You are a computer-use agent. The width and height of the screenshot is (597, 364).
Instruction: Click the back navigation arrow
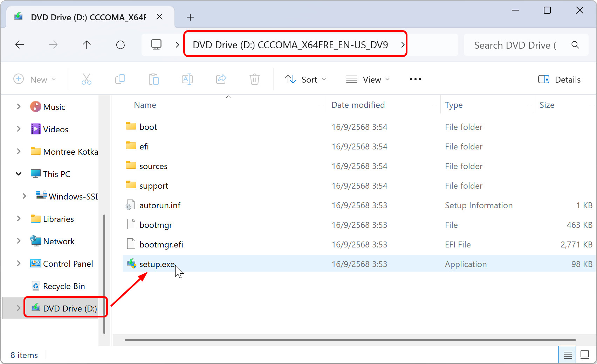coord(20,44)
